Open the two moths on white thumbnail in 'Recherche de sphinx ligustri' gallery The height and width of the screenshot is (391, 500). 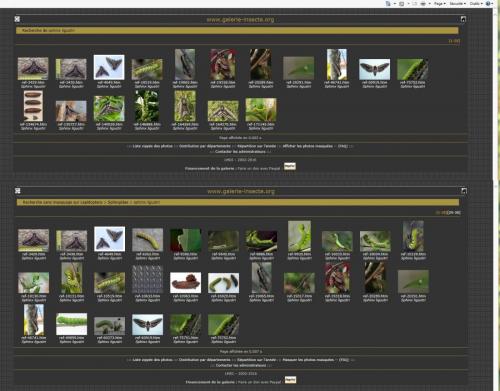click(109, 67)
